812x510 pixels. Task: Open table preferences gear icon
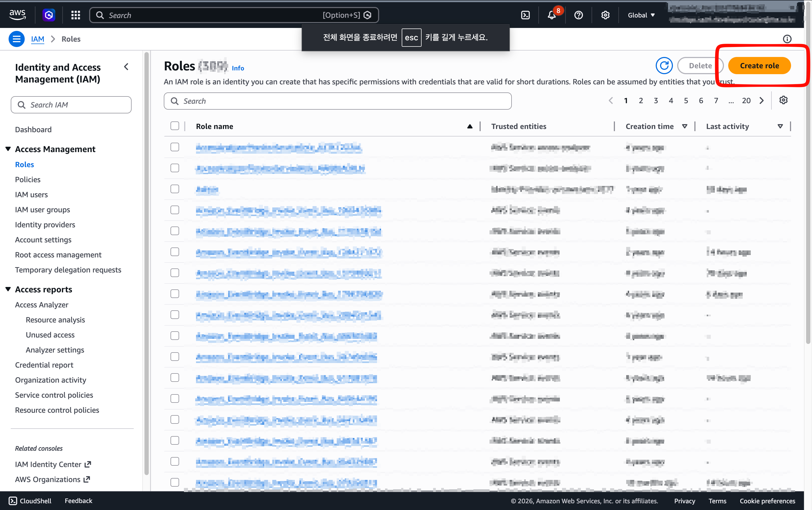pos(783,100)
